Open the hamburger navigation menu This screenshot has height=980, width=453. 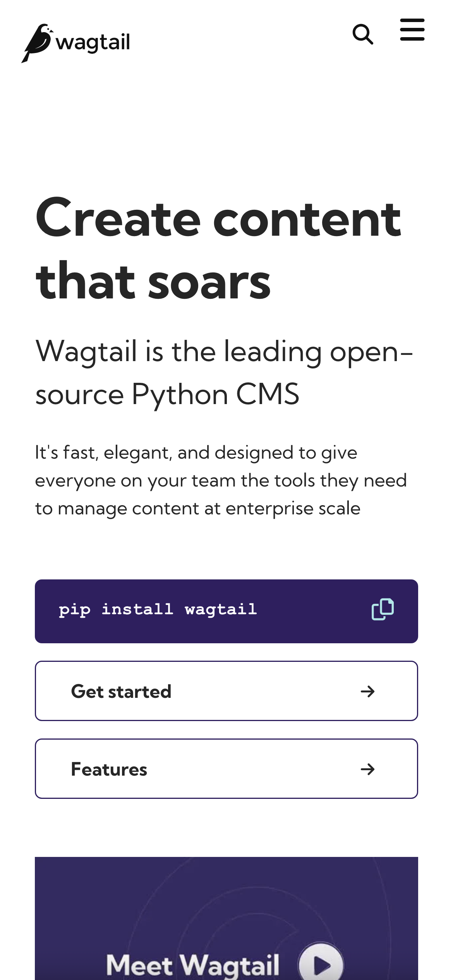tap(412, 30)
